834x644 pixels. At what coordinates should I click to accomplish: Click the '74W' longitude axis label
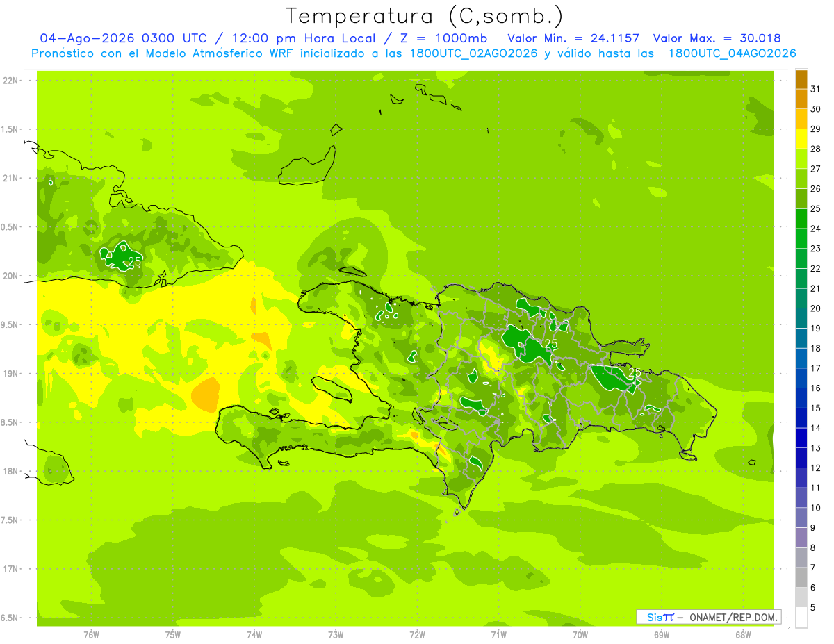[254, 634]
